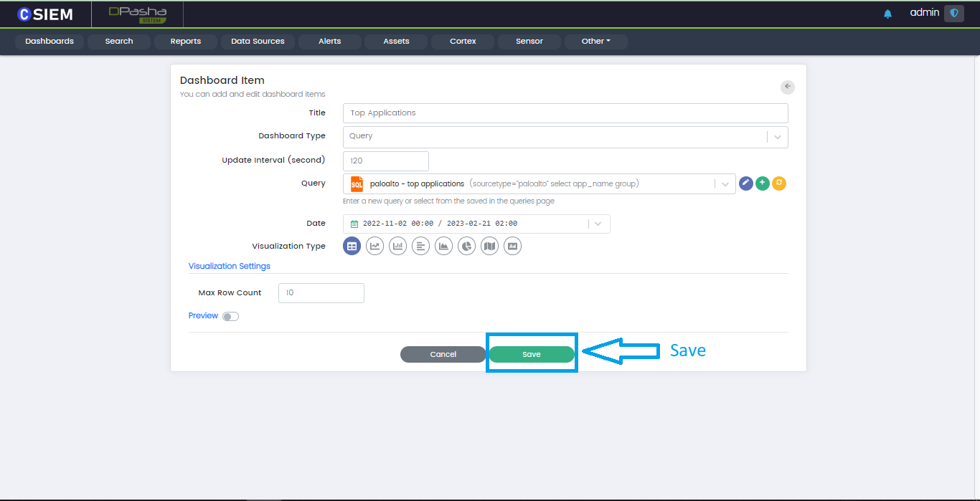
Task: Expand the Dashboard Type dropdown
Action: point(778,137)
